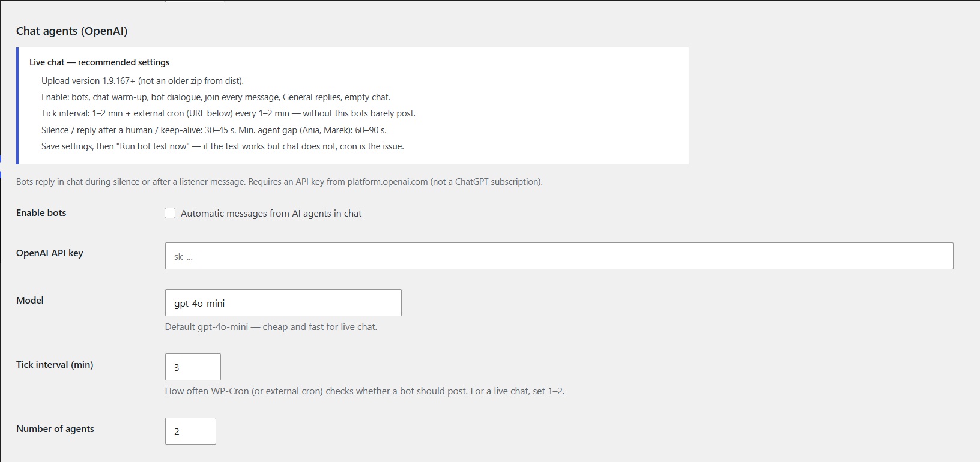Click the "Chat agents (OpenAI)" section heading
The image size is (980, 462).
click(72, 31)
